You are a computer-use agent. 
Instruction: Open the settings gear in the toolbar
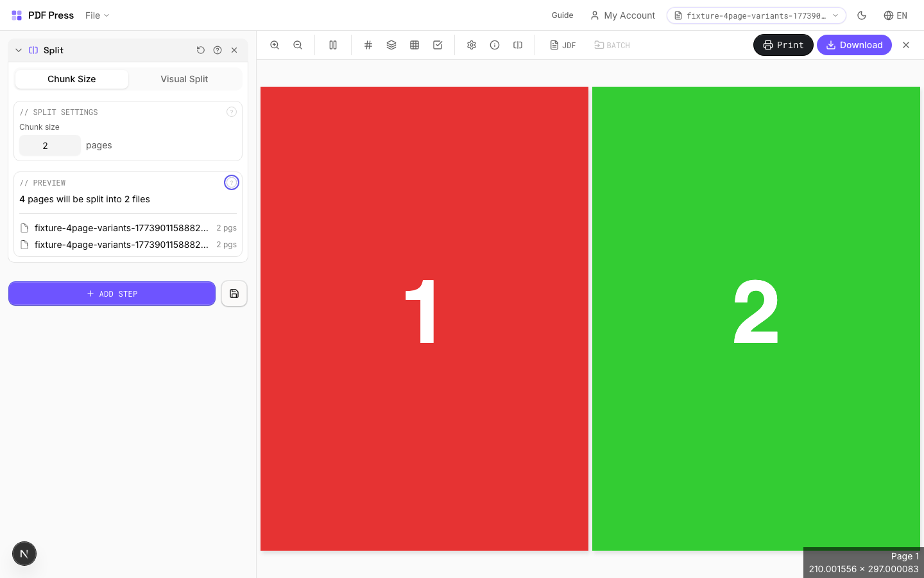pos(472,45)
